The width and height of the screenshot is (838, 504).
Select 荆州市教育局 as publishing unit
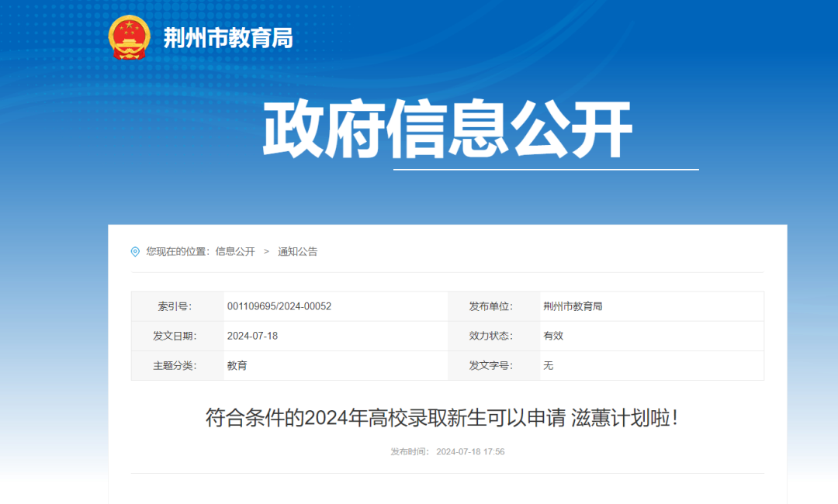[574, 306]
